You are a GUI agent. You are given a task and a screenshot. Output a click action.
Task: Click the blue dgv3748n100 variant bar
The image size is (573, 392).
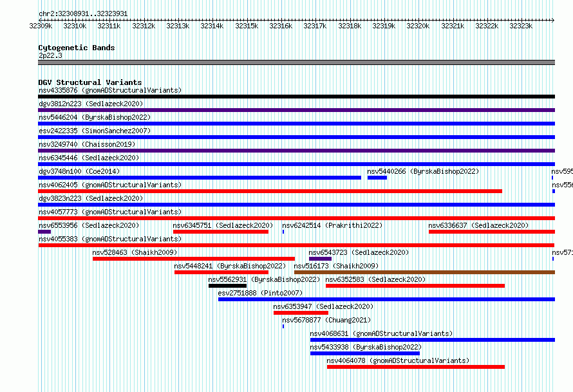[200, 178]
